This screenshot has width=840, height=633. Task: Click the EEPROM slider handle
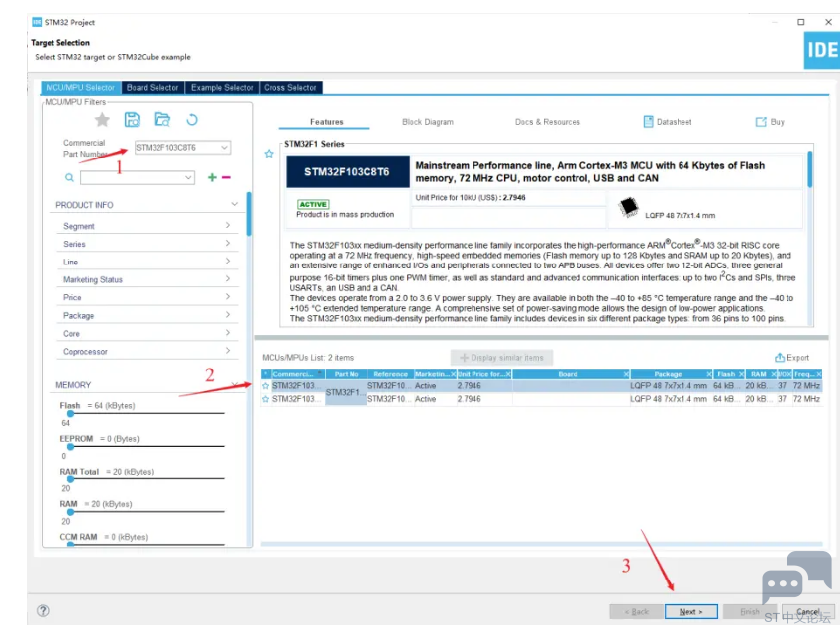pyautogui.click(x=70, y=446)
